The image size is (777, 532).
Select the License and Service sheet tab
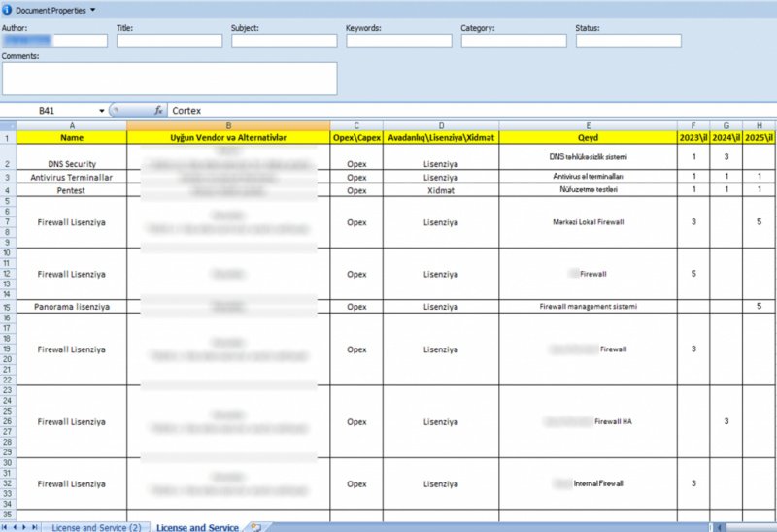click(196, 527)
